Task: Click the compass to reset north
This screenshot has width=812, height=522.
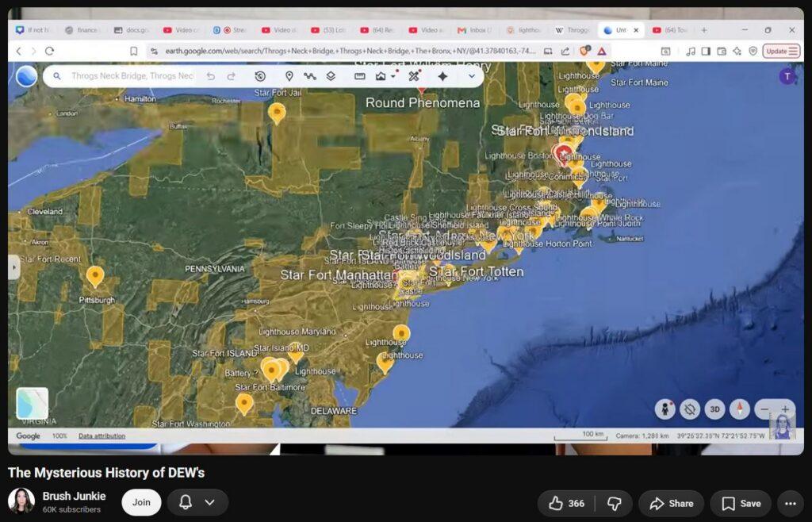Action: click(740, 409)
